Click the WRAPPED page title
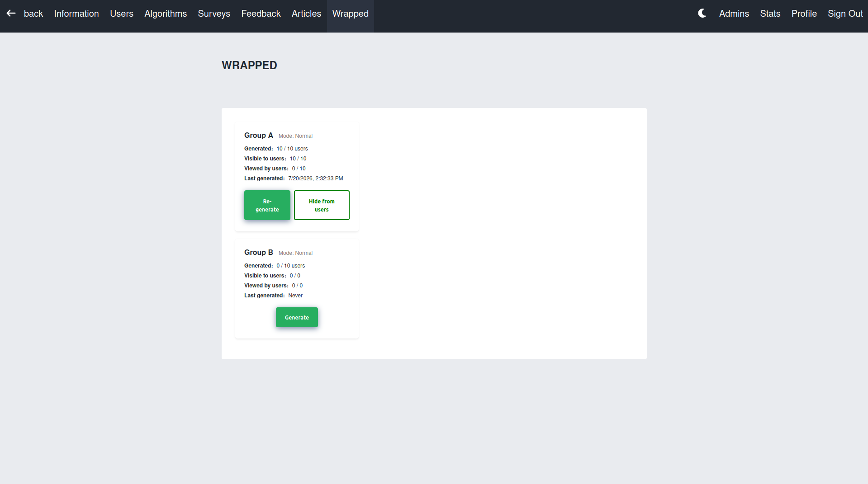The height and width of the screenshot is (484, 868). point(249,65)
